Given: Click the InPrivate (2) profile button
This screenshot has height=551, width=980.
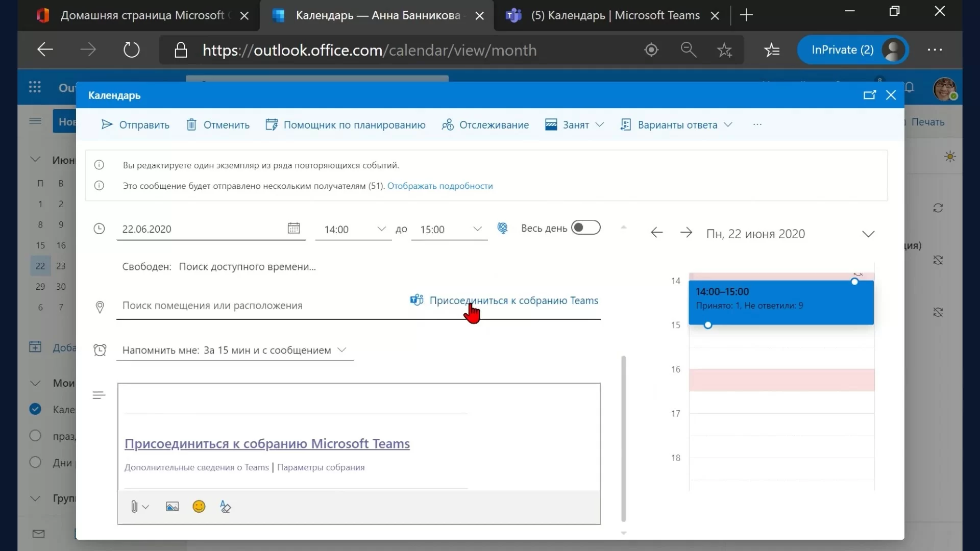Looking at the screenshot, I should click(x=852, y=49).
